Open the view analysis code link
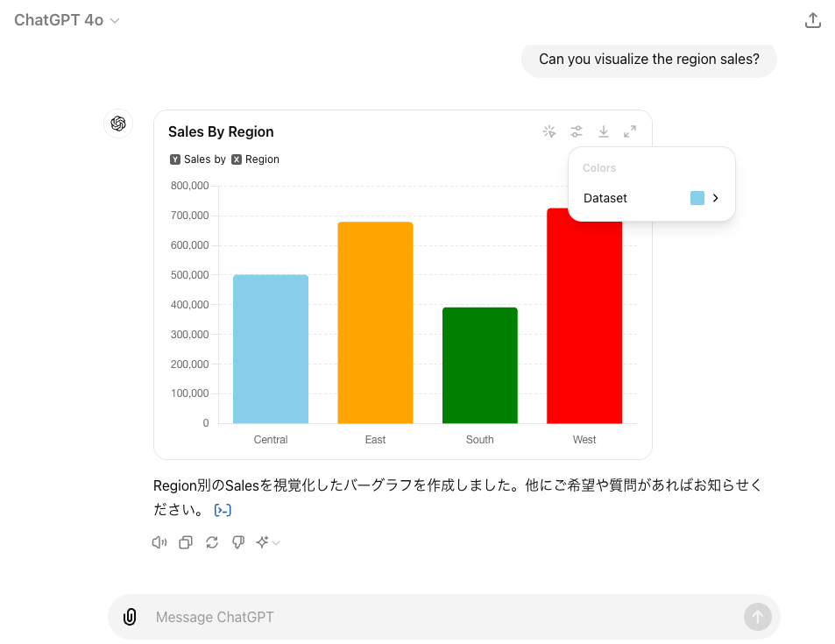The width and height of the screenshot is (835, 644). coord(223,510)
